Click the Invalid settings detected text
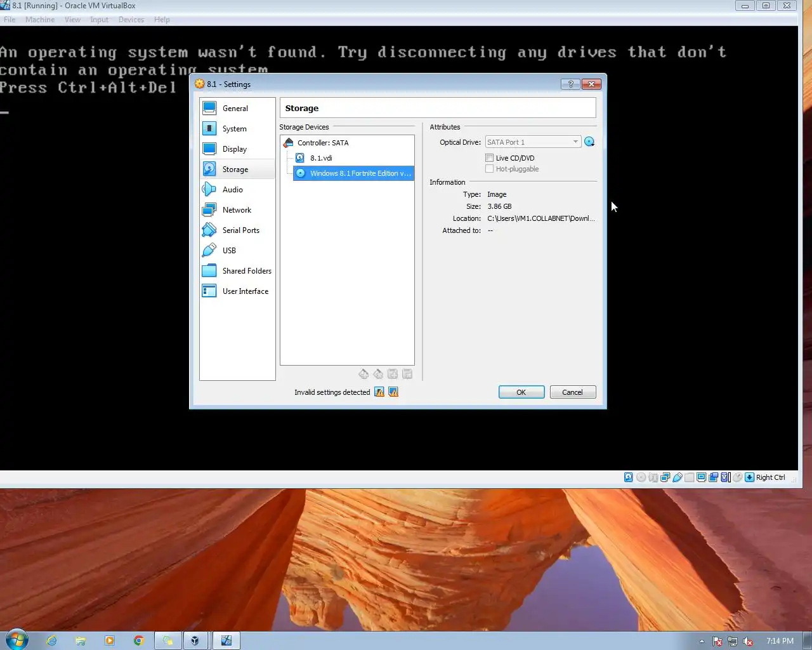Image resolution: width=812 pixels, height=650 pixels. coord(332,392)
